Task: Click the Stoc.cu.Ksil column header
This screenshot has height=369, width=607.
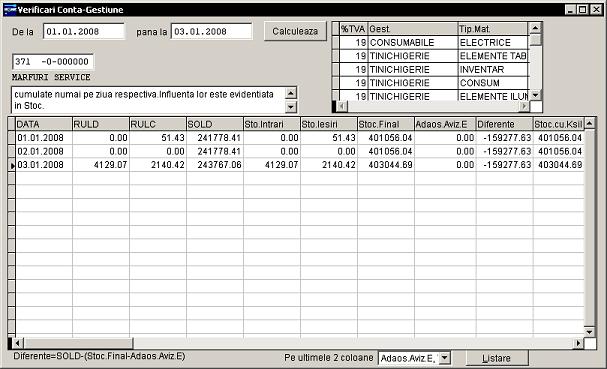Action: coord(558,124)
